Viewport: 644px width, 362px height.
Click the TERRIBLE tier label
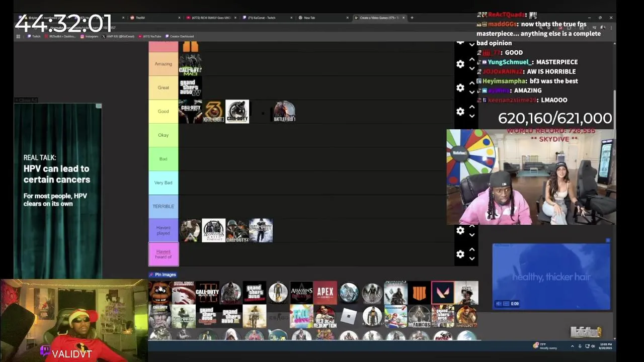point(164,207)
